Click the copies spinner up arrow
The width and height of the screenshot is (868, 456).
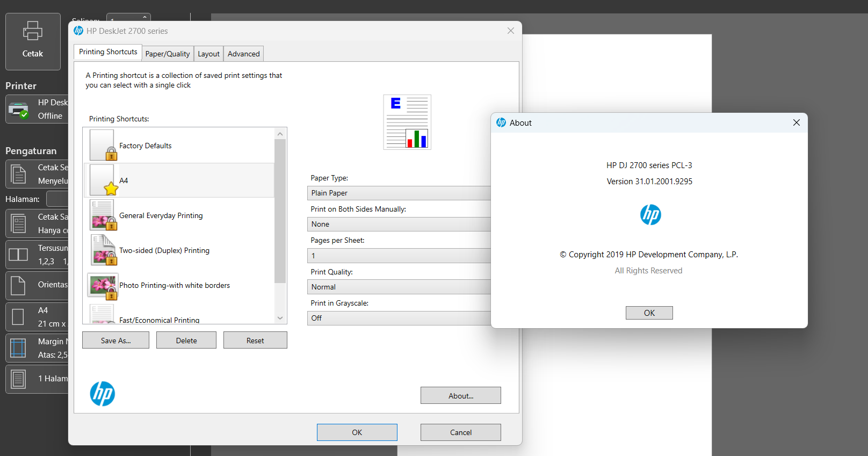(144, 17)
